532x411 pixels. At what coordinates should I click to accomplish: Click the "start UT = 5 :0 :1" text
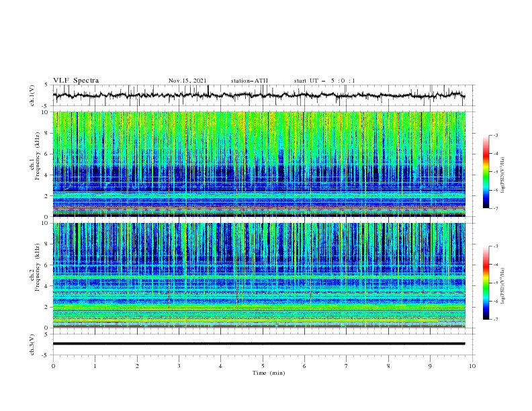324,81
